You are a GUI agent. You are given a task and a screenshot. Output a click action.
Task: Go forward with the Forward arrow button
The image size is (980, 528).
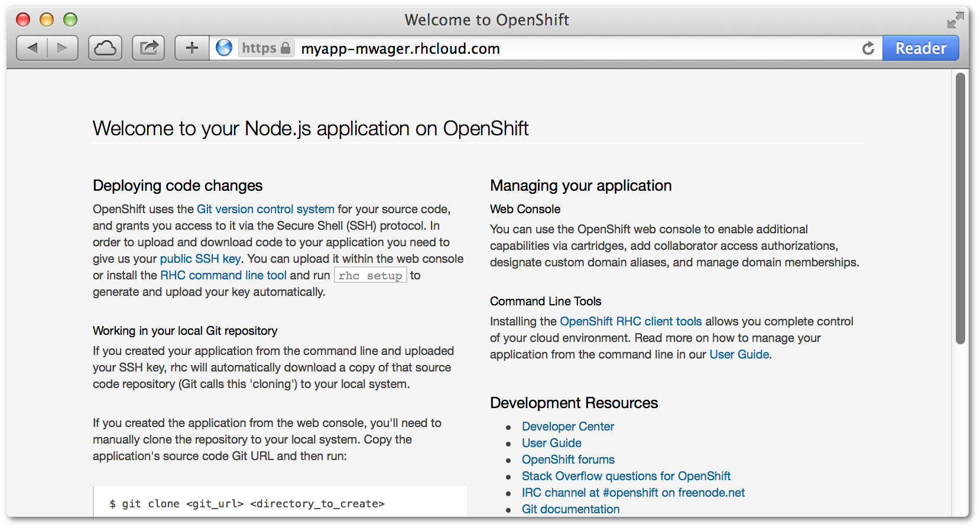coord(63,48)
